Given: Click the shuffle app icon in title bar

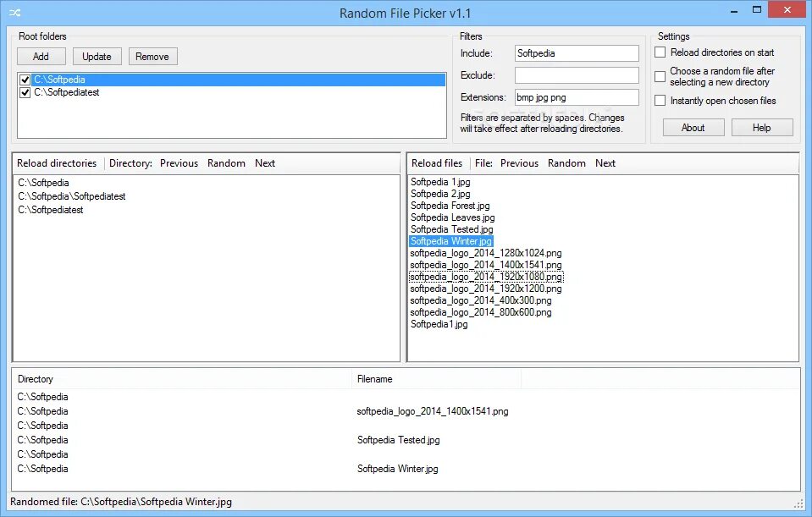Looking at the screenshot, I should click(x=14, y=13).
